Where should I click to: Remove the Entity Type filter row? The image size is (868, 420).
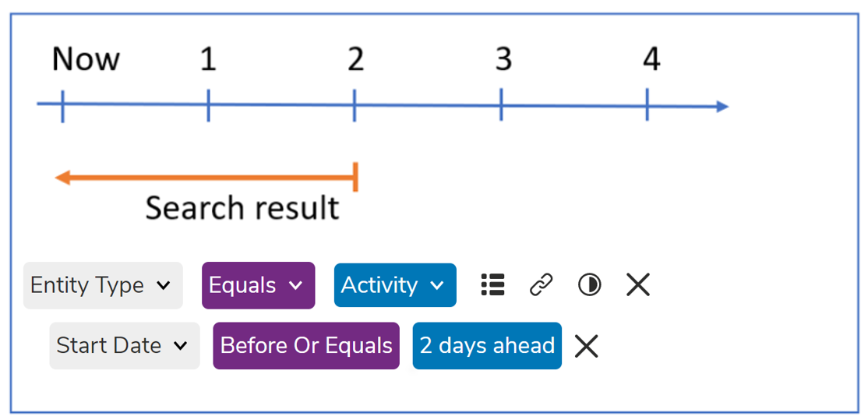637,285
